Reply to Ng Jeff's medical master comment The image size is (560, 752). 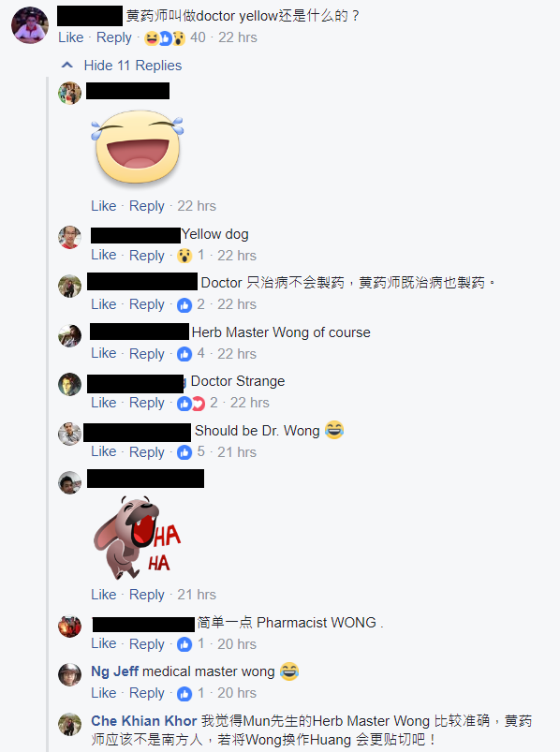[x=147, y=693]
